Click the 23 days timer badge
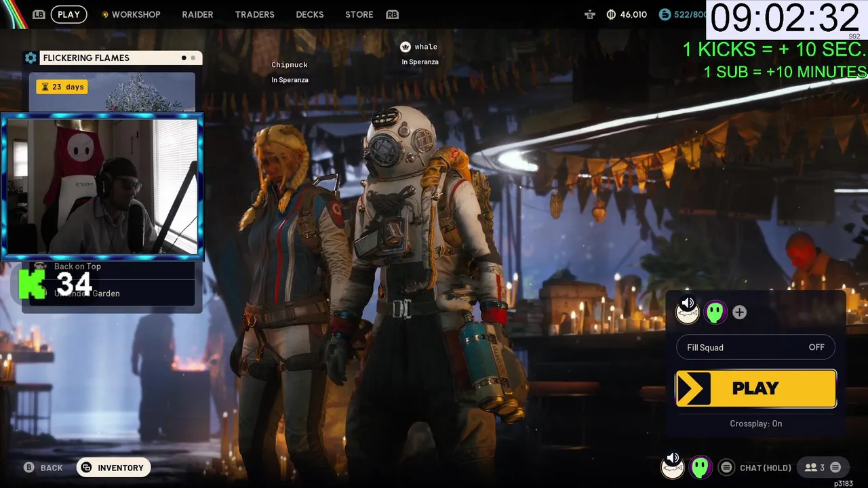The height and width of the screenshot is (488, 868). pyautogui.click(x=62, y=87)
